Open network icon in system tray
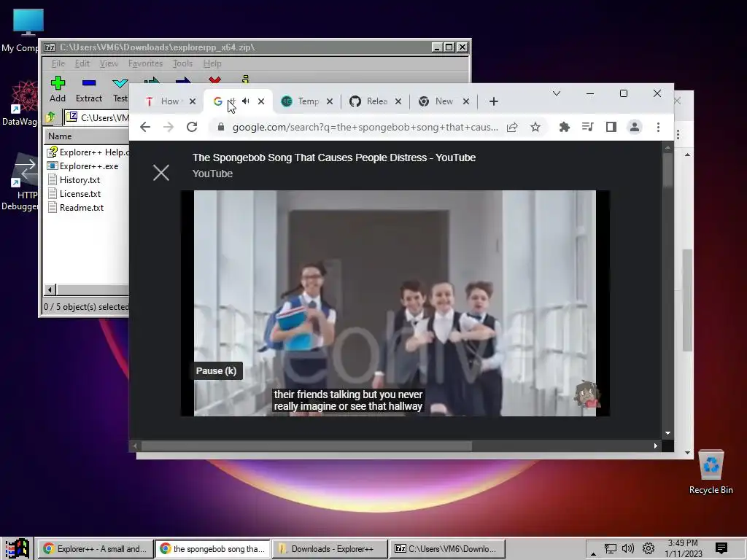This screenshot has width=747, height=560. [x=611, y=548]
